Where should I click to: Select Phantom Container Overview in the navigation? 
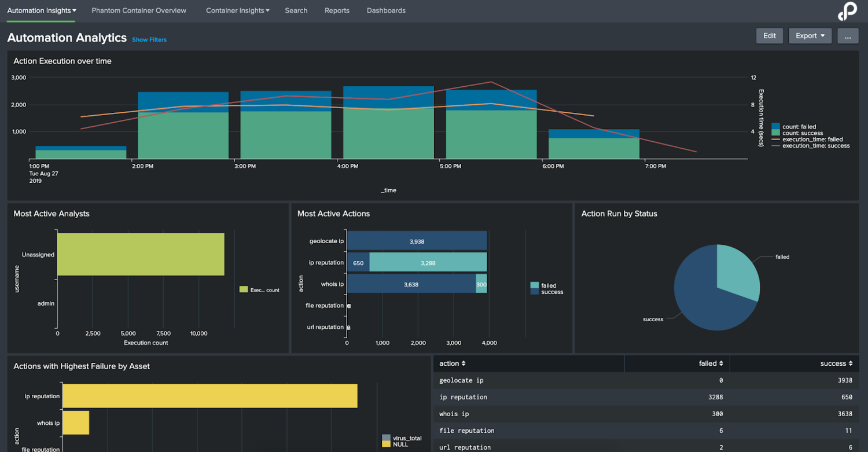pos(138,10)
